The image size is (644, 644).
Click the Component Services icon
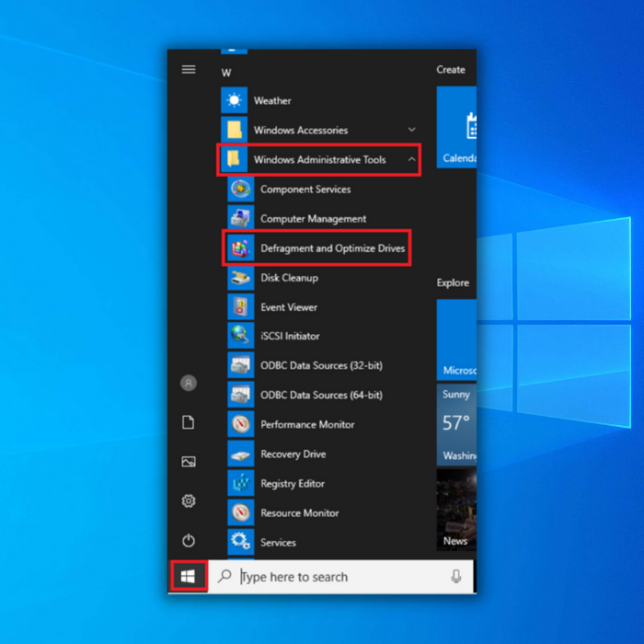241,189
